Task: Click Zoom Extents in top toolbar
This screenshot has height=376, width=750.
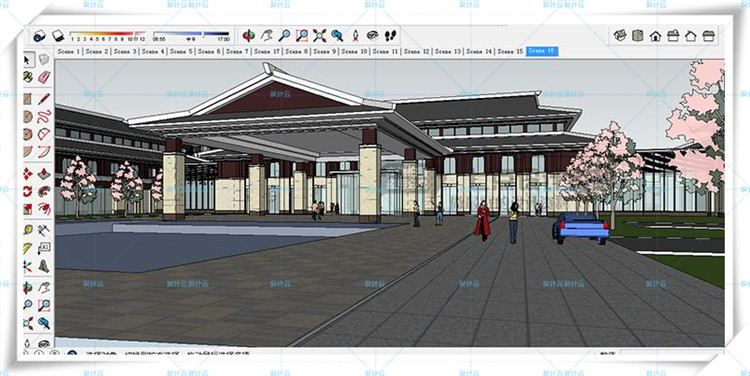Action: point(320,35)
